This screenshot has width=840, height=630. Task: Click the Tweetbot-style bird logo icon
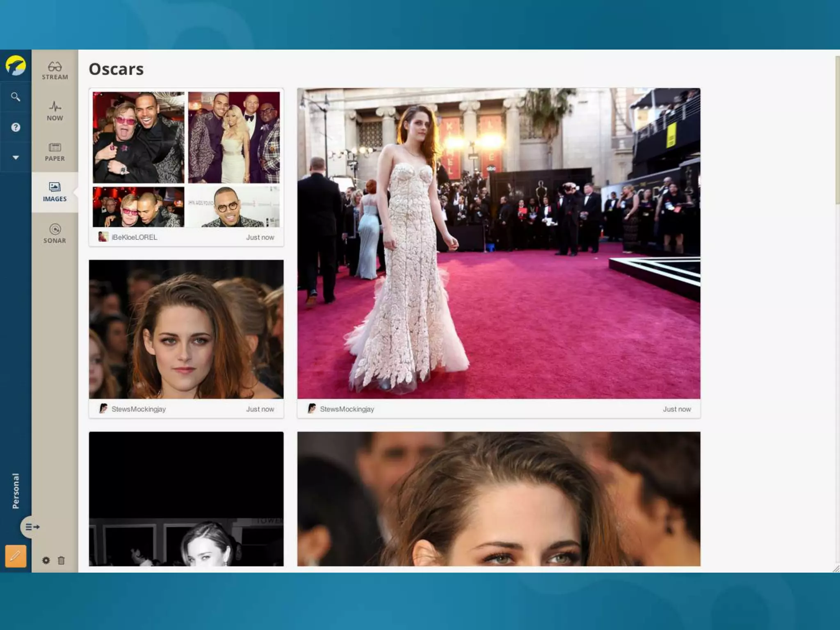(16, 66)
